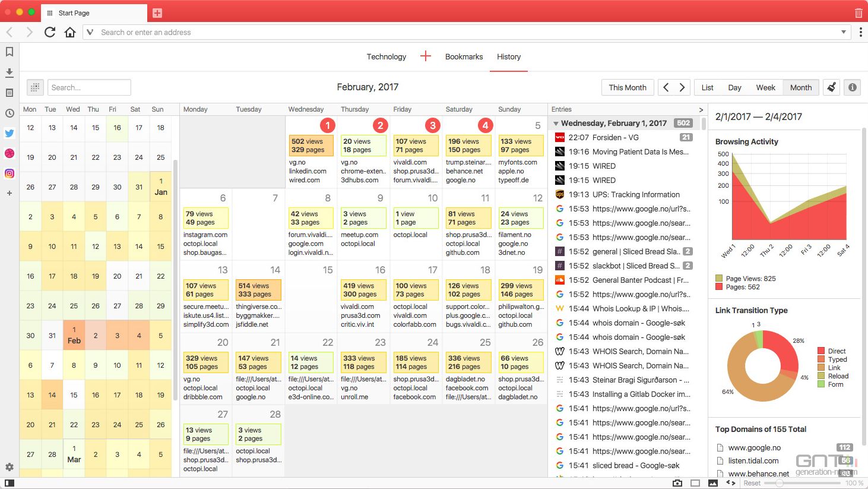Click the www.google.no top domain row
This screenshot has width=868, height=489.
click(784, 447)
